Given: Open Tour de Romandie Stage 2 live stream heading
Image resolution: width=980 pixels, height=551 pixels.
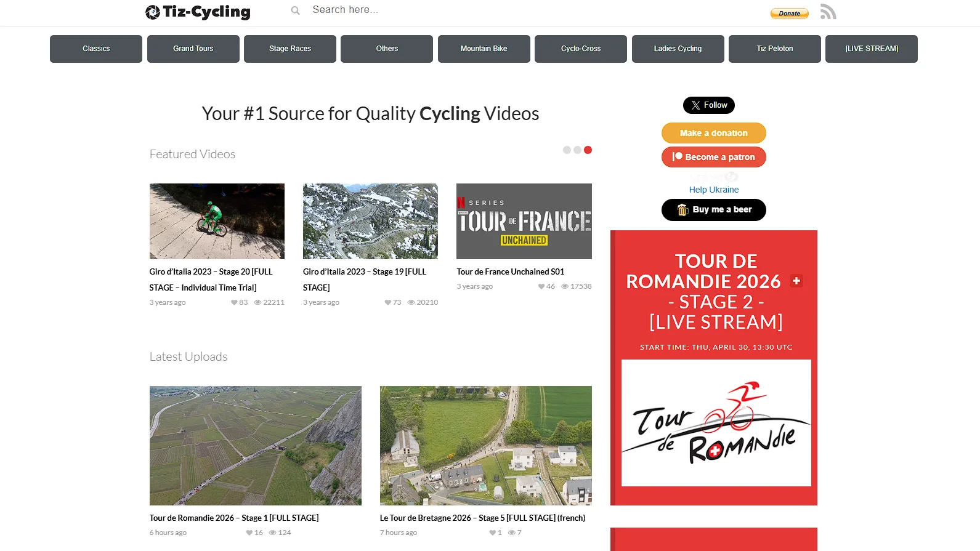Looking at the screenshot, I should pos(716,292).
